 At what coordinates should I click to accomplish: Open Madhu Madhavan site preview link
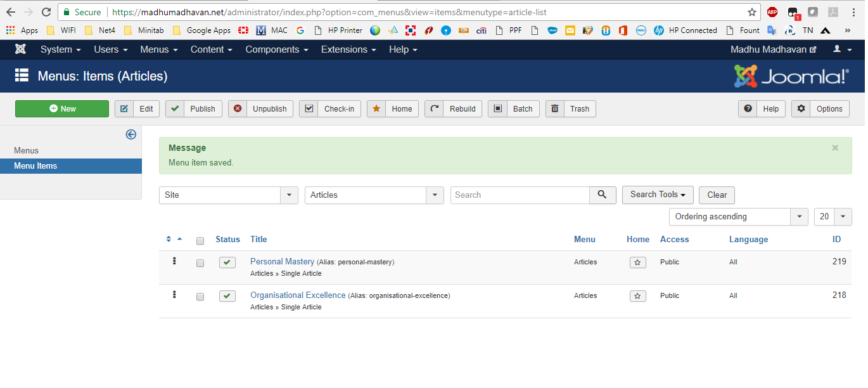tap(774, 49)
